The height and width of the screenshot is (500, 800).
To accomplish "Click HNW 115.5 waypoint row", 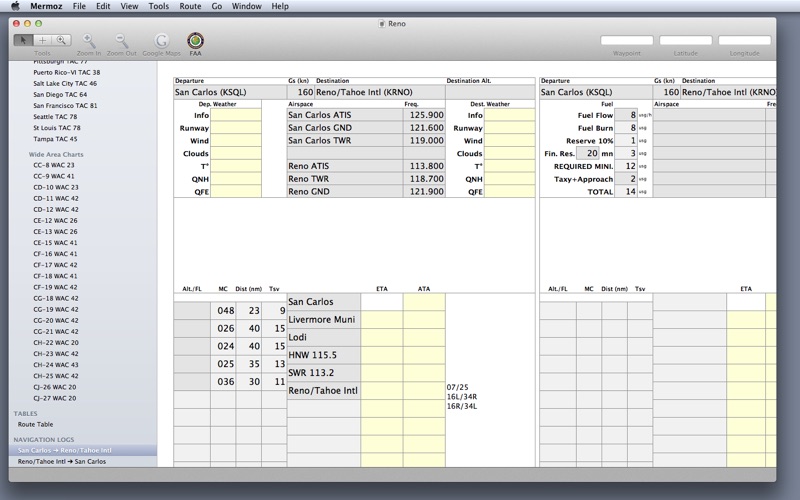I will pyautogui.click(x=324, y=356).
